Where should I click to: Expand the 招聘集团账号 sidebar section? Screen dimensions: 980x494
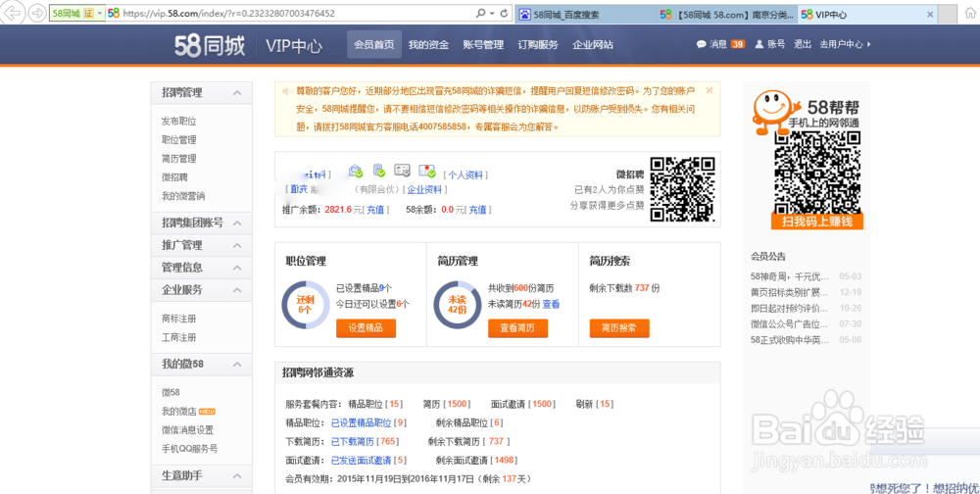click(x=237, y=222)
